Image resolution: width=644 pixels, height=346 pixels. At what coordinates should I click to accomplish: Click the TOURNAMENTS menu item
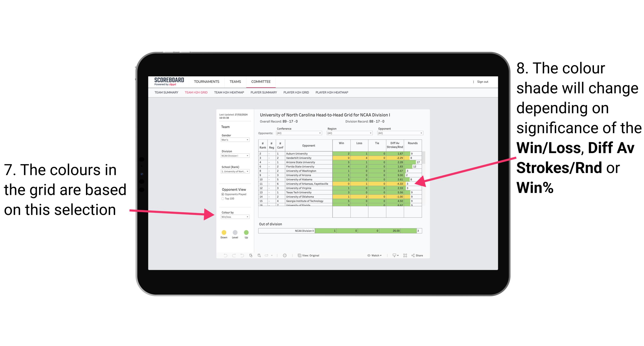click(206, 81)
